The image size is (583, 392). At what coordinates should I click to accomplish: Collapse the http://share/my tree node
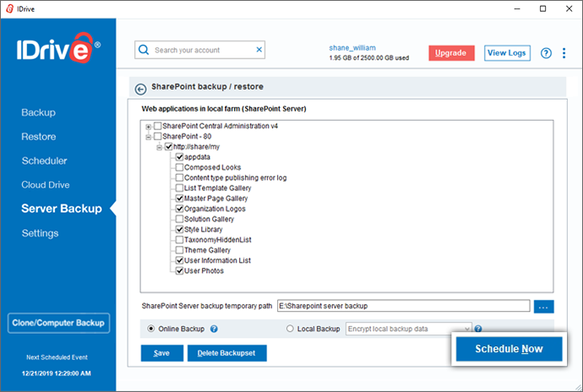(159, 147)
